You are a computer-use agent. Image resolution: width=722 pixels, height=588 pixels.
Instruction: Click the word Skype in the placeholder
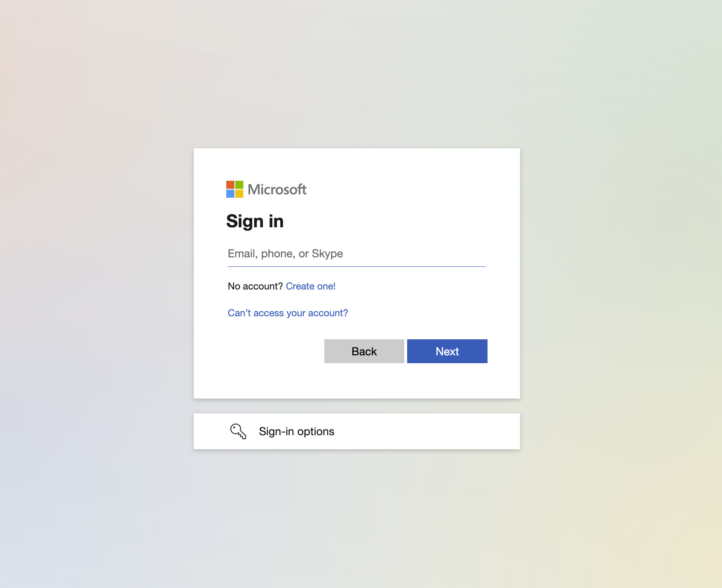click(328, 254)
